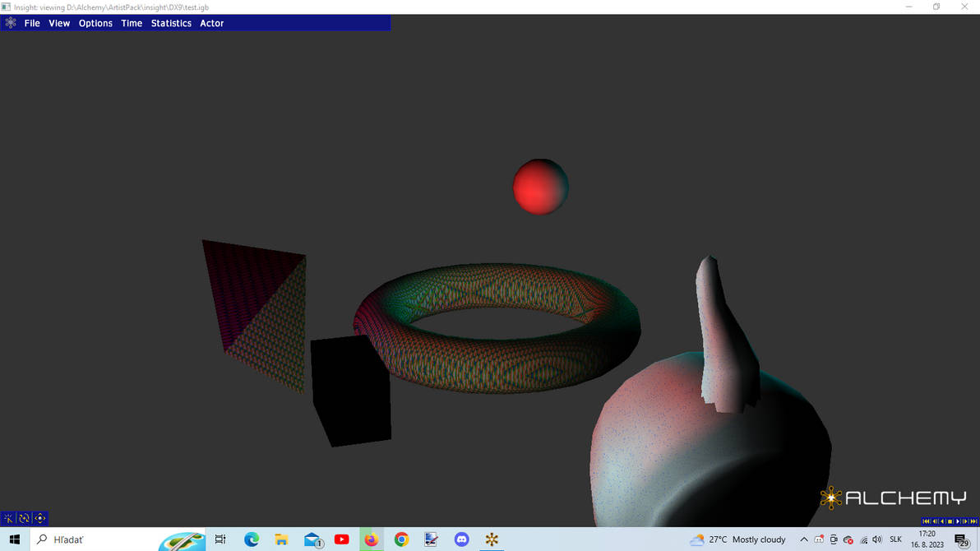Image resolution: width=980 pixels, height=551 pixels.
Task: Open the File menu
Action: tap(31, 23)
